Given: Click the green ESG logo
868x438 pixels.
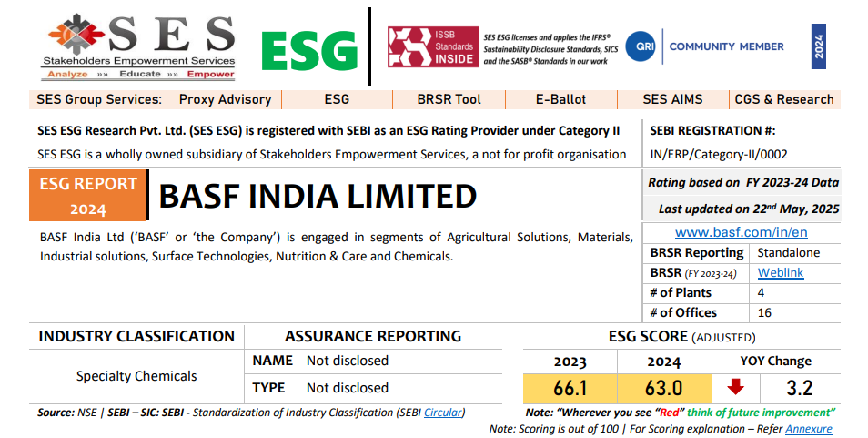Looking at the screenshot, I should tap(309, 51).
